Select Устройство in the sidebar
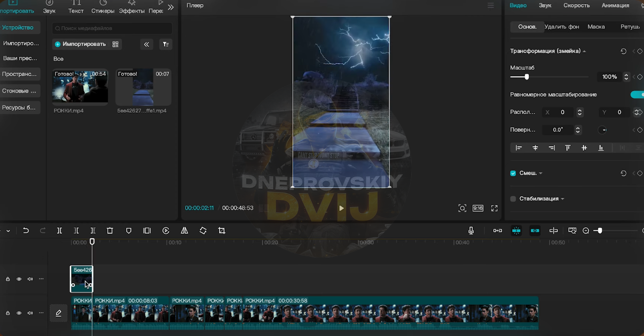644x336 pixels. click(x=18, y=28)
